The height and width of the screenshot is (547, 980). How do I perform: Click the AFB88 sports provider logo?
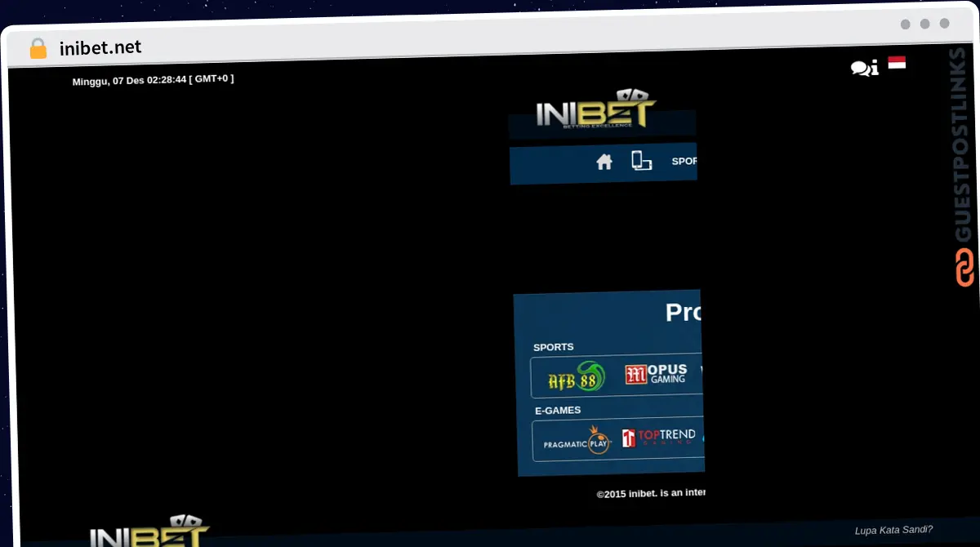(x=577, y=377)
